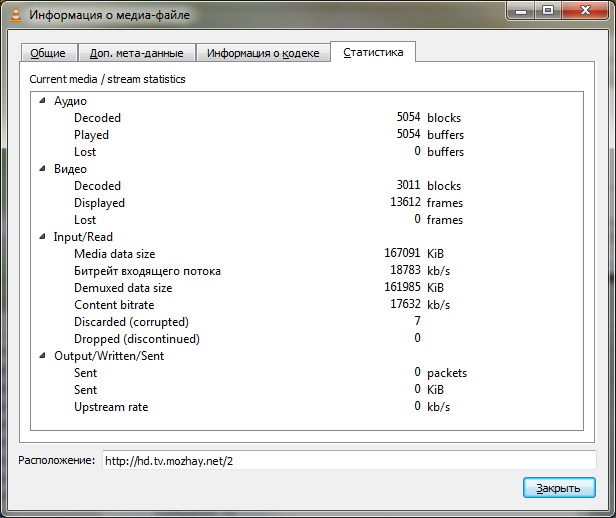The height and width of the screenshot is (518, 616).
Task: Select the Displayed frames row
Action: point(306,203)
